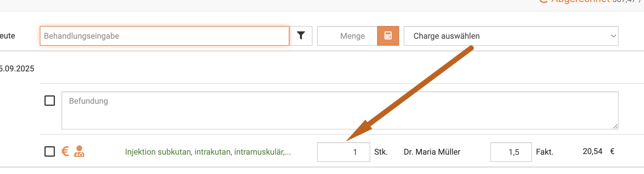Click the orange doctor icon
The height and width of the screenshot is (174, 644).
[79, 151]
